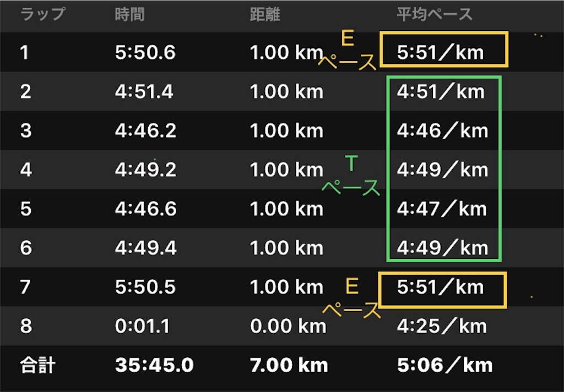Click the 距離 column header

[x=265, y=14]
